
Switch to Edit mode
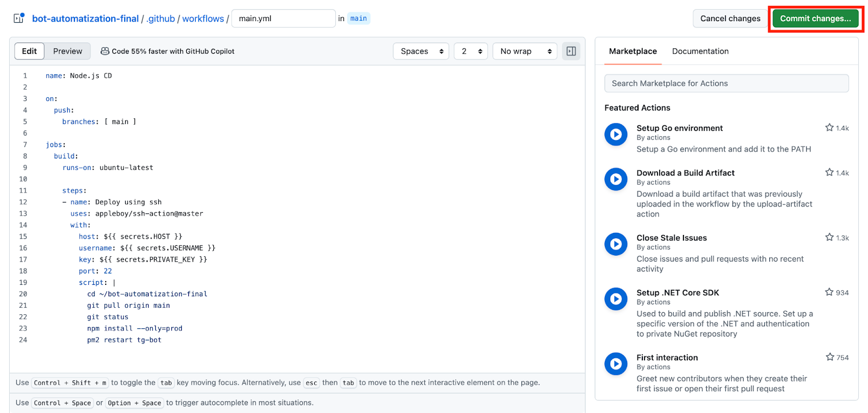coord(29,51)
